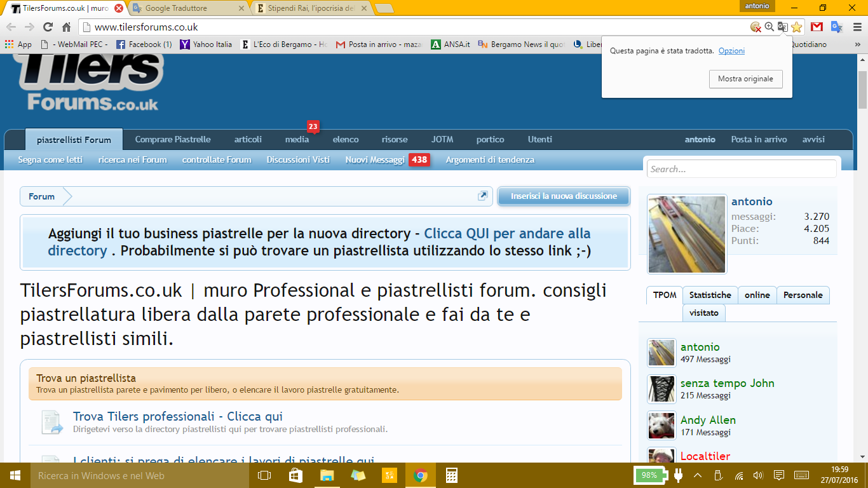This screenshot has height=488, width=868.
Task: Open Calculator from the taskbar
Action: [452, 475]
